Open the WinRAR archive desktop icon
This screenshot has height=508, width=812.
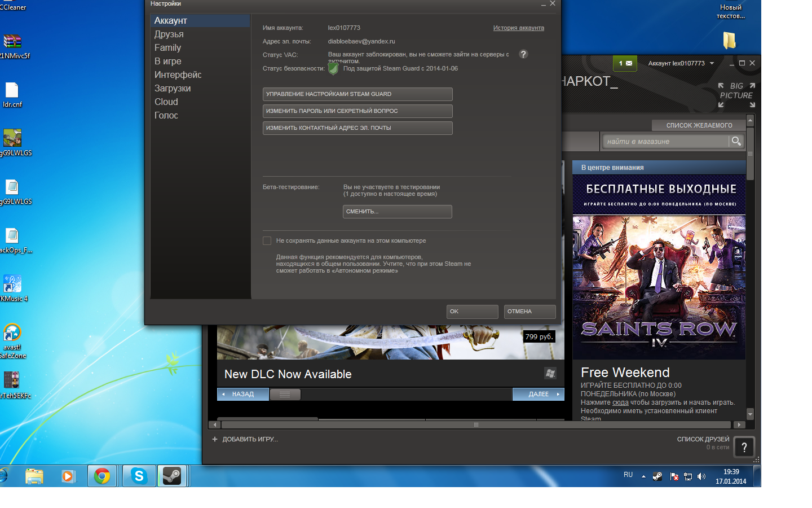point(12,47)
